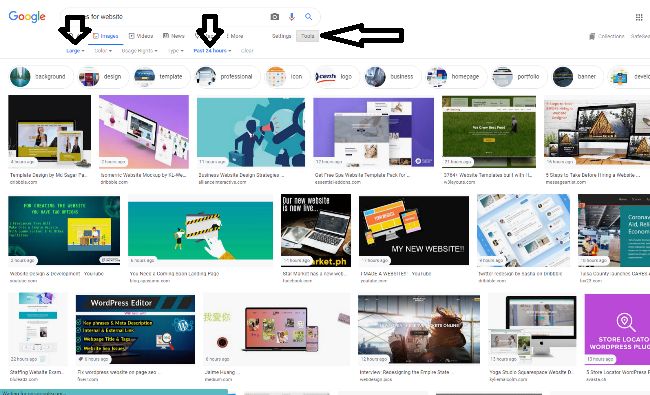Click the Google logo
The image size is (650, 395).
27,17
